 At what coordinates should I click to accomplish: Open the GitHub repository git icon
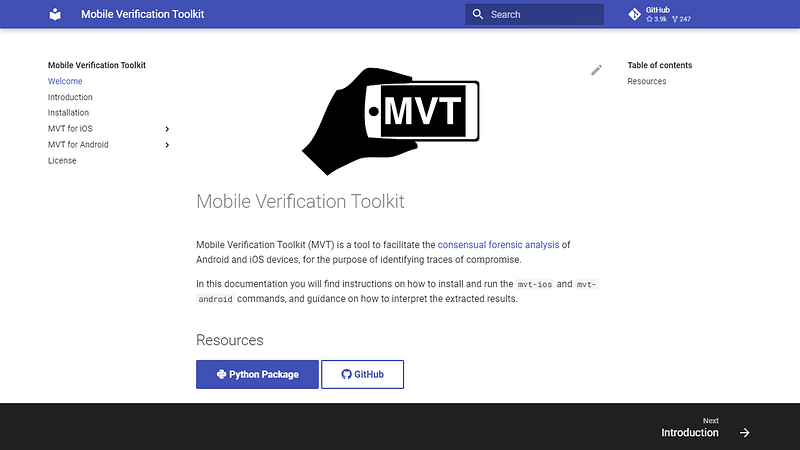[x=634, y=14]
